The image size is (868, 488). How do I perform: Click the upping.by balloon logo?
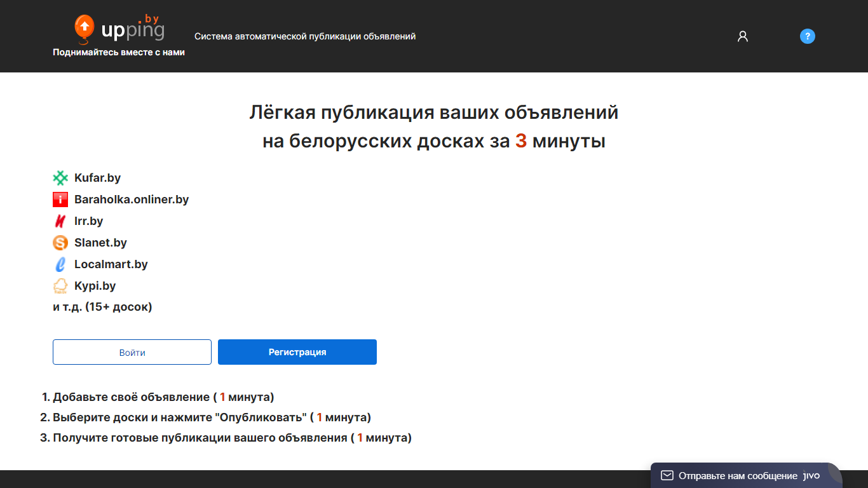coord(85,29)
